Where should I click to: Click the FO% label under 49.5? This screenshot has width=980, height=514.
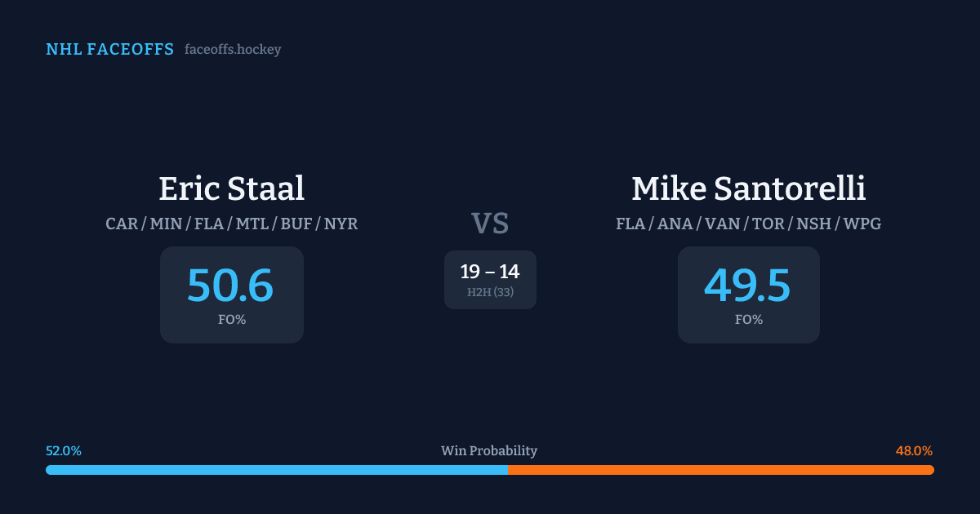tap(749, 320)
